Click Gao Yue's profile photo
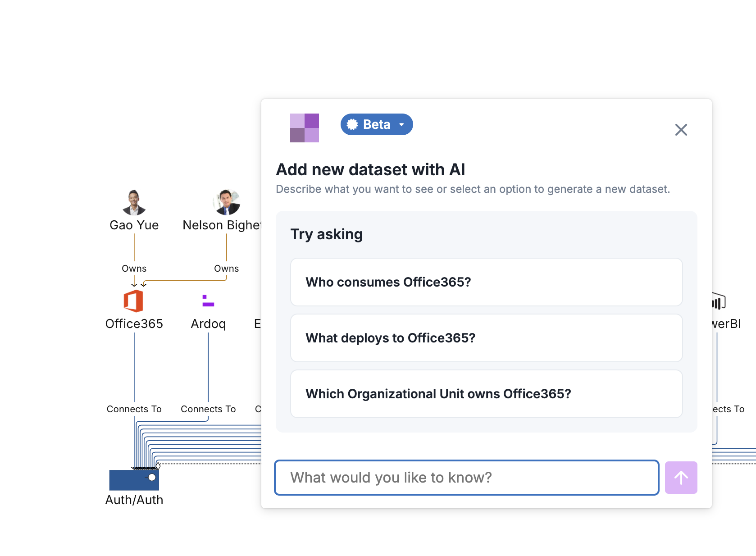756x556 pixels. click(134, 202)
